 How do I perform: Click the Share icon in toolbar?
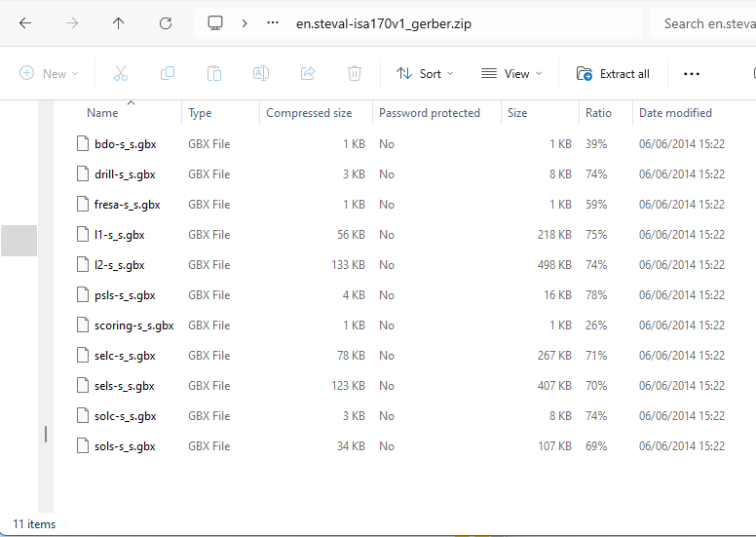(308, 73)
